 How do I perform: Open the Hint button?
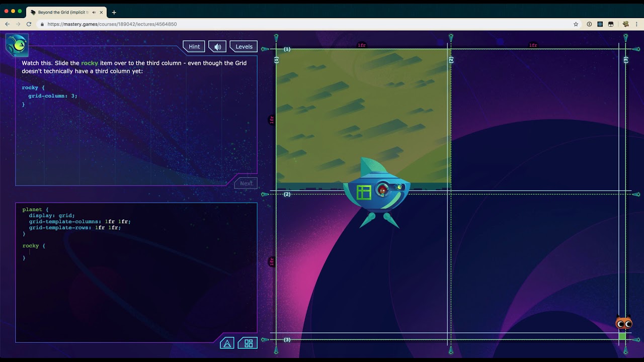coord(194,46)
